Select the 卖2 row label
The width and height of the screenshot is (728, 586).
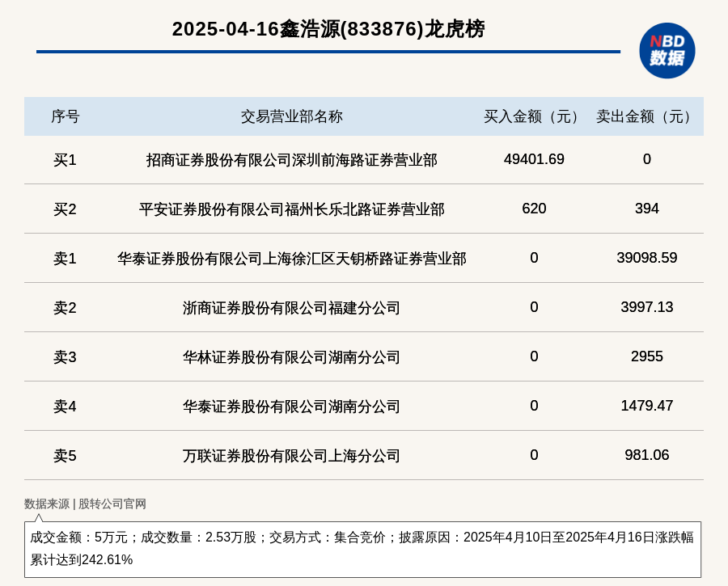pyautogui.click(x=65, y=308)
